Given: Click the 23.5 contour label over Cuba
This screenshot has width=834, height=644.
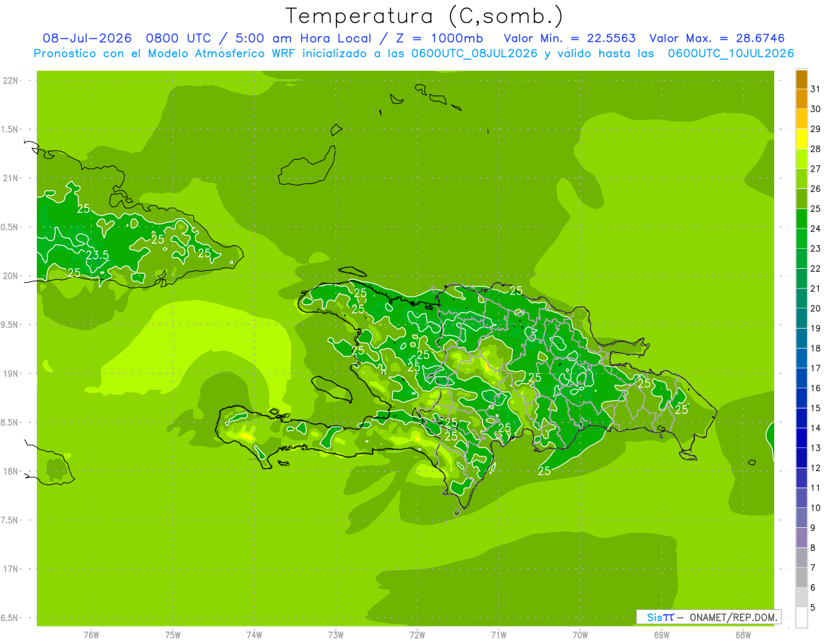Looking at the screenshot, I should [x=97, y=255].
